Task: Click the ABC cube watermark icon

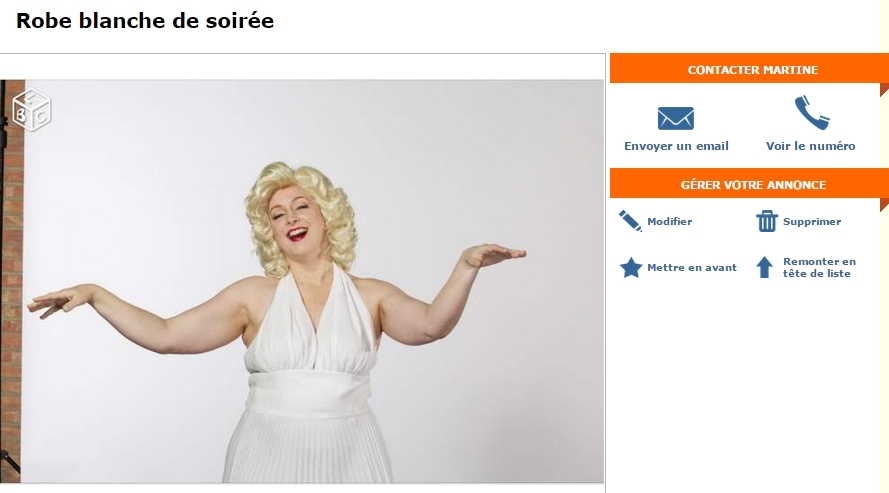Action: coord(32,109)
